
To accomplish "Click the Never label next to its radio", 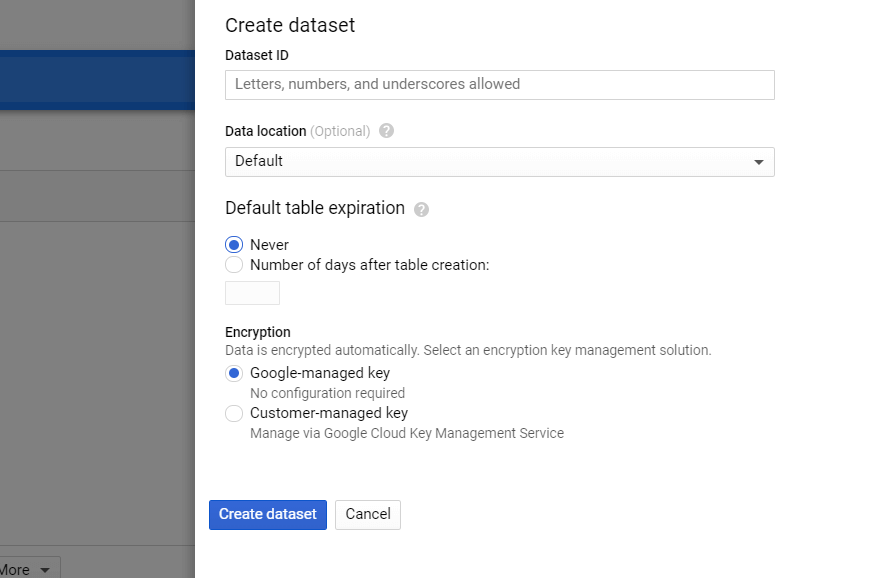I will tap(270, 244).
